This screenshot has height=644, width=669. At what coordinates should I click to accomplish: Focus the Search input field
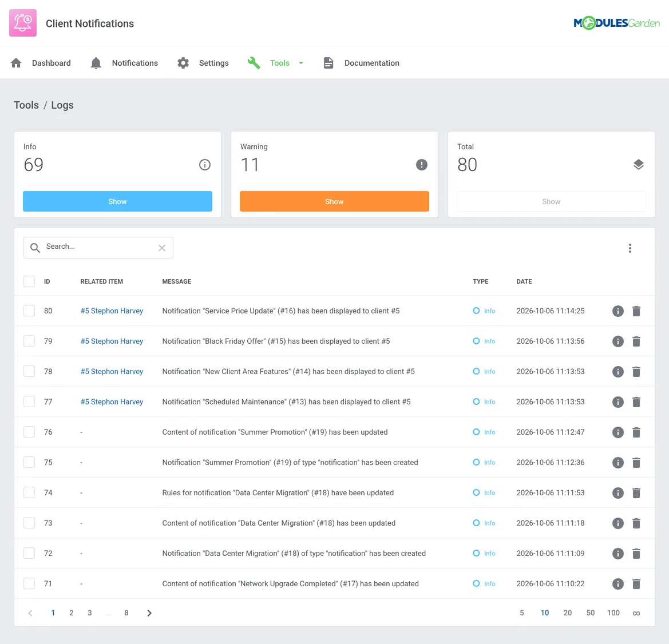click(98, 248)
